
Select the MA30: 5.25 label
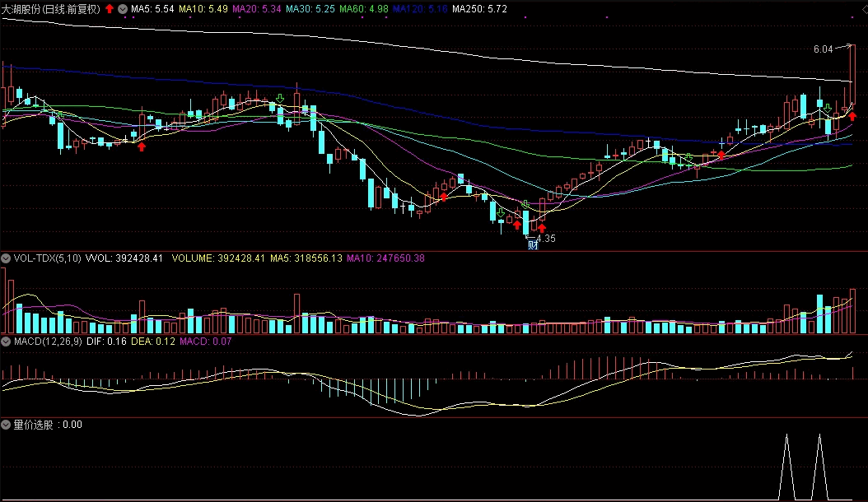(x=310, y=9)
